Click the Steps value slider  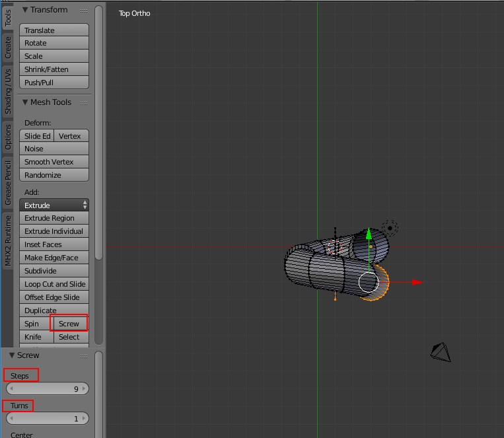point(47,389)
